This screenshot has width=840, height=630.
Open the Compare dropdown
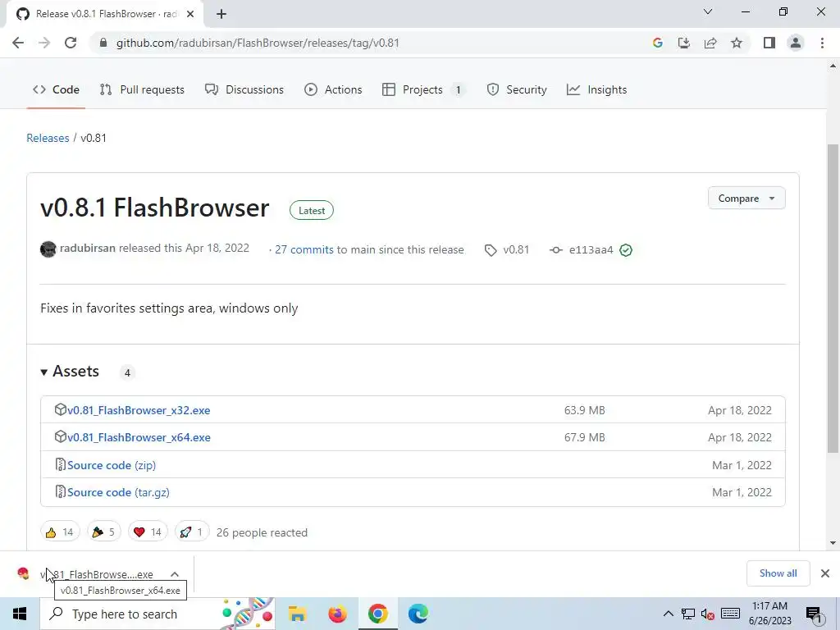(x=746, y=199)
